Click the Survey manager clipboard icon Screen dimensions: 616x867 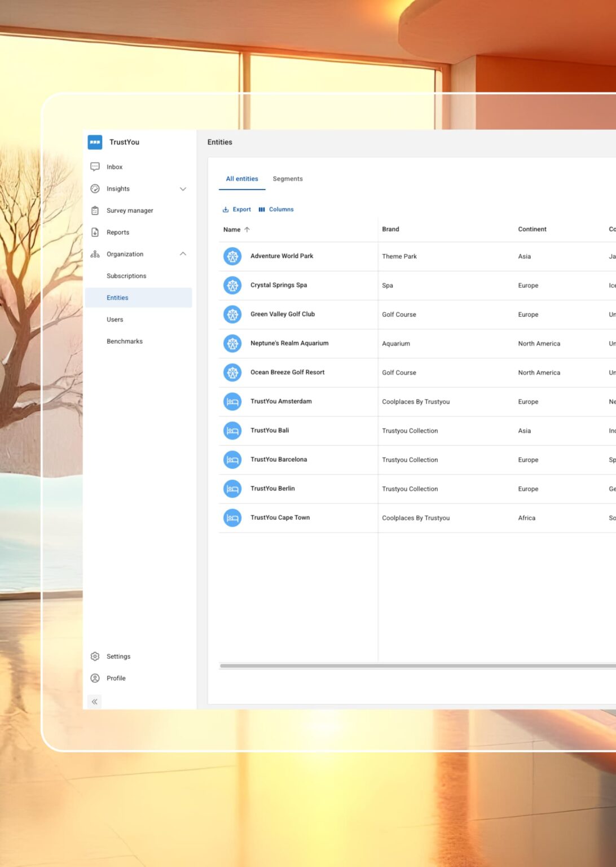(95, 211)
